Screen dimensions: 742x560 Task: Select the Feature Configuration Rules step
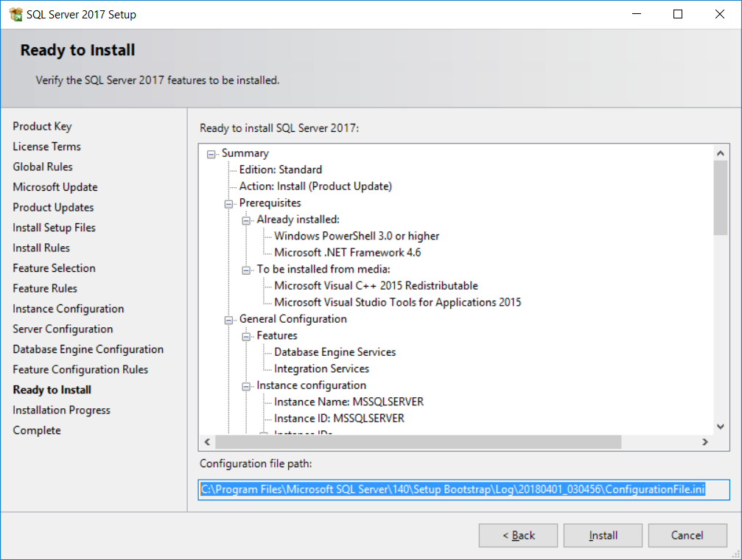point(80,370)
